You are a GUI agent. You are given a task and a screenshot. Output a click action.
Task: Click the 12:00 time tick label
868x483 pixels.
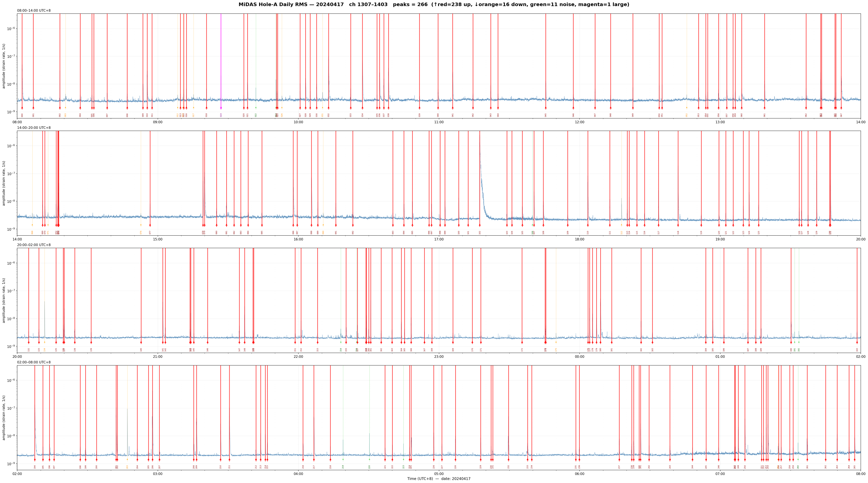point(580,122)
